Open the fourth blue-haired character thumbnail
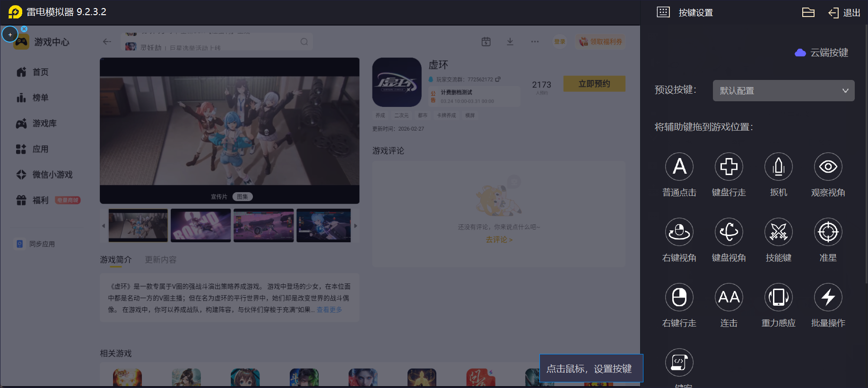The height and width of the screenshot is (388, 868). click(324, 226)
